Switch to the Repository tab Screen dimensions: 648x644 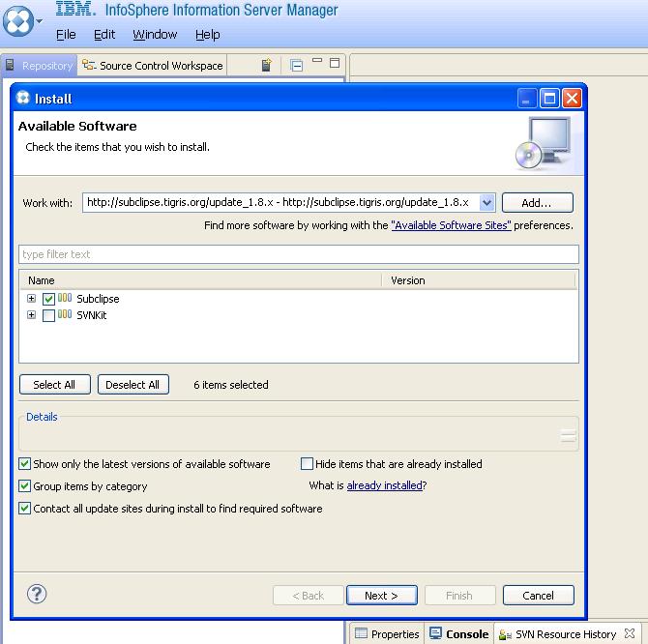(40, 65)
